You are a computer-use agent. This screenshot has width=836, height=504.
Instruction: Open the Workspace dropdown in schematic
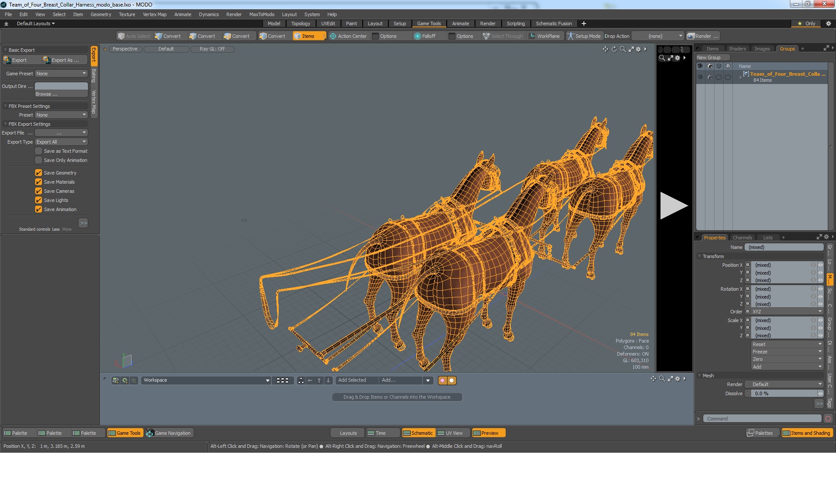tap(206, 380)
